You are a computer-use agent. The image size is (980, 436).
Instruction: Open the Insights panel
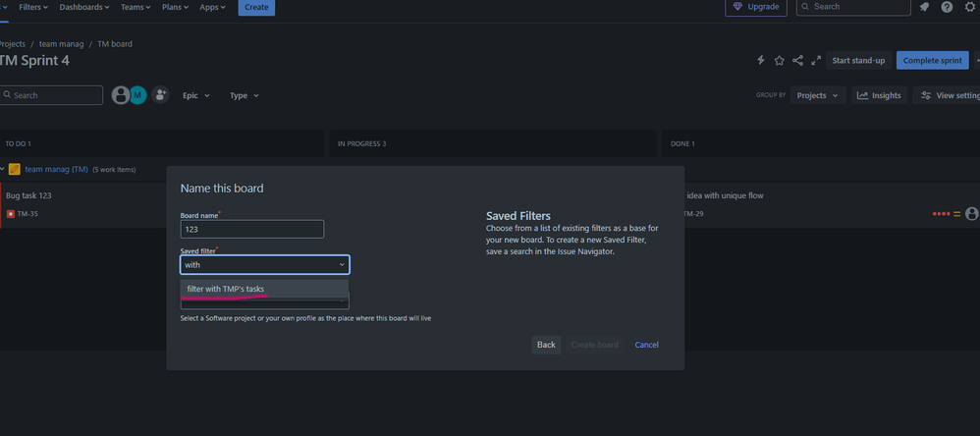click(x=879, y=95)
